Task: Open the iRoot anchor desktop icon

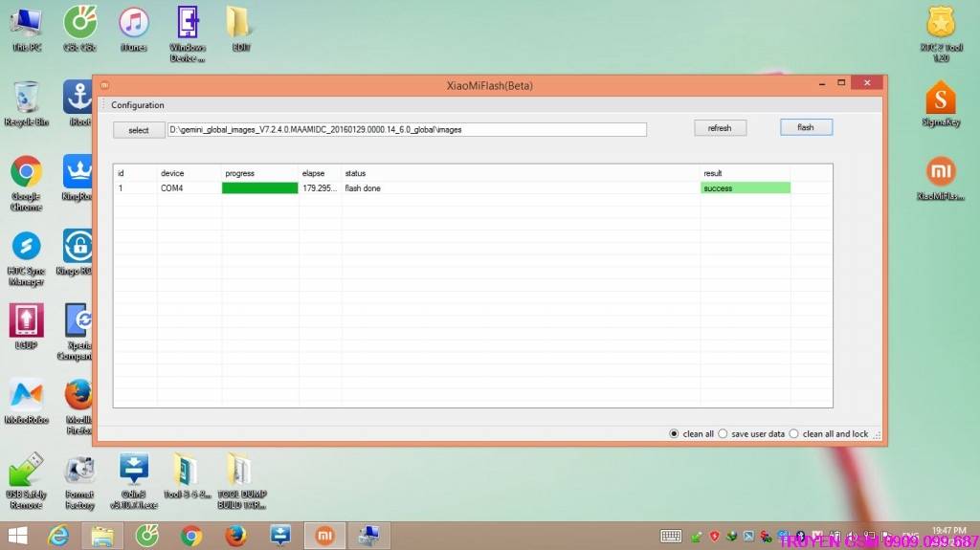Action: coord(78,104)
